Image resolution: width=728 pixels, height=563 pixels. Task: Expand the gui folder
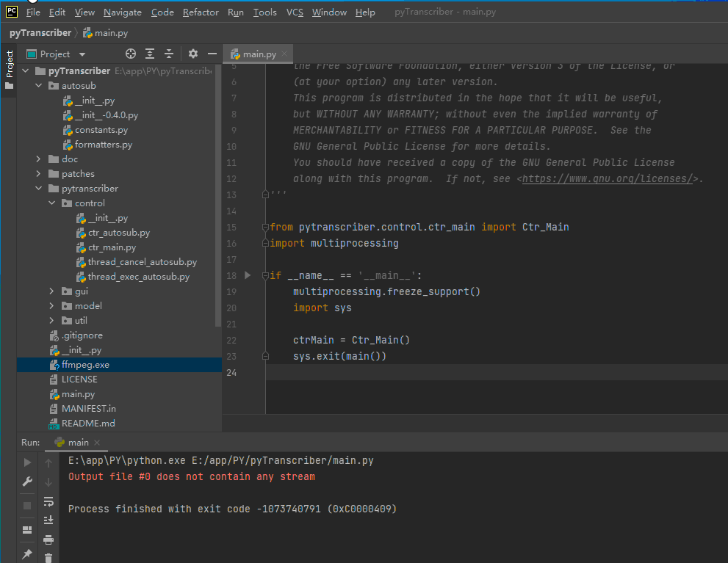click(51, 291)
